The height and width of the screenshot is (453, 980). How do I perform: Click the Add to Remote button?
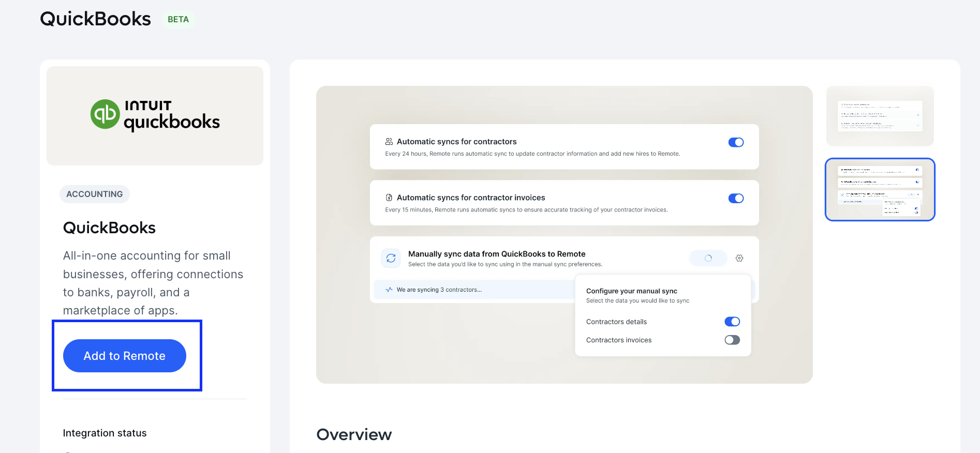click(124, 356)
